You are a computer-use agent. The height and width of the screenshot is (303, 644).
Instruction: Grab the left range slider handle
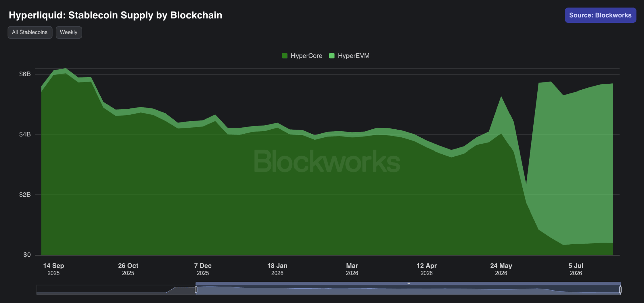point(196,290)
